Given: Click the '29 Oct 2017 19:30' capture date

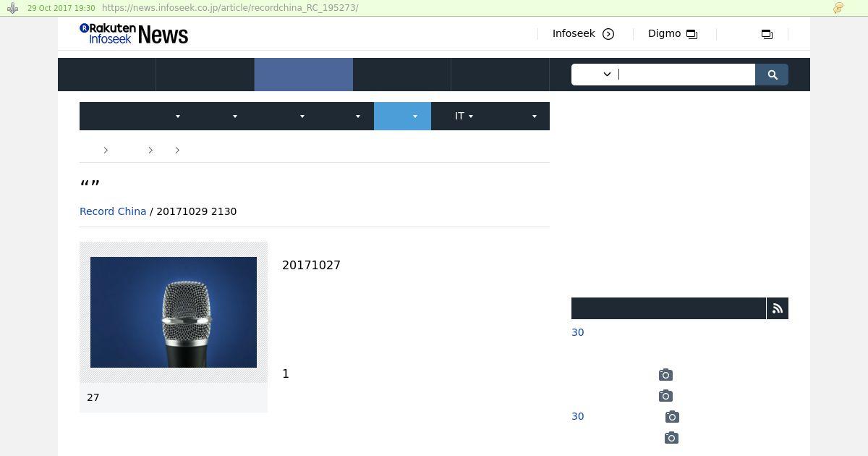Looking at the screenshot, I should click(61, 8).
